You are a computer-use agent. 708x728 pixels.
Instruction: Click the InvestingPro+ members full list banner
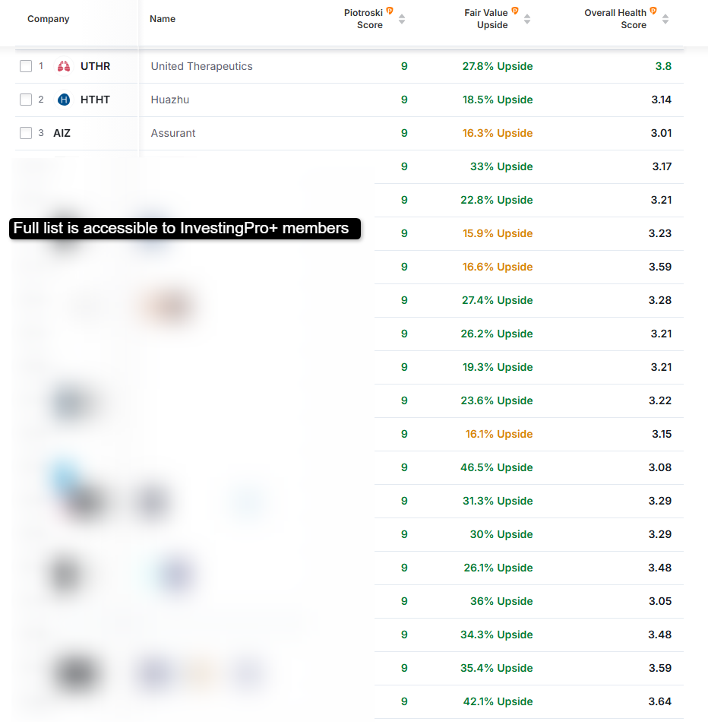point(185,229)
